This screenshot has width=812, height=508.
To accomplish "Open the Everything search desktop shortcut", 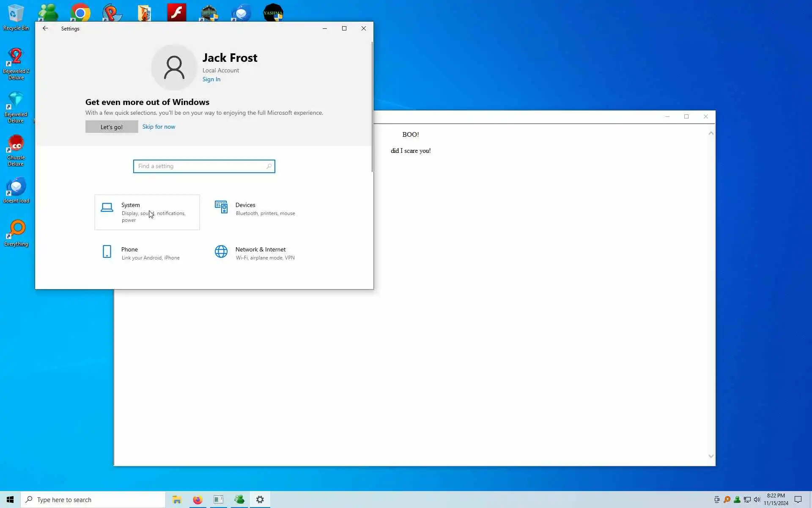I will click(16, 233).
